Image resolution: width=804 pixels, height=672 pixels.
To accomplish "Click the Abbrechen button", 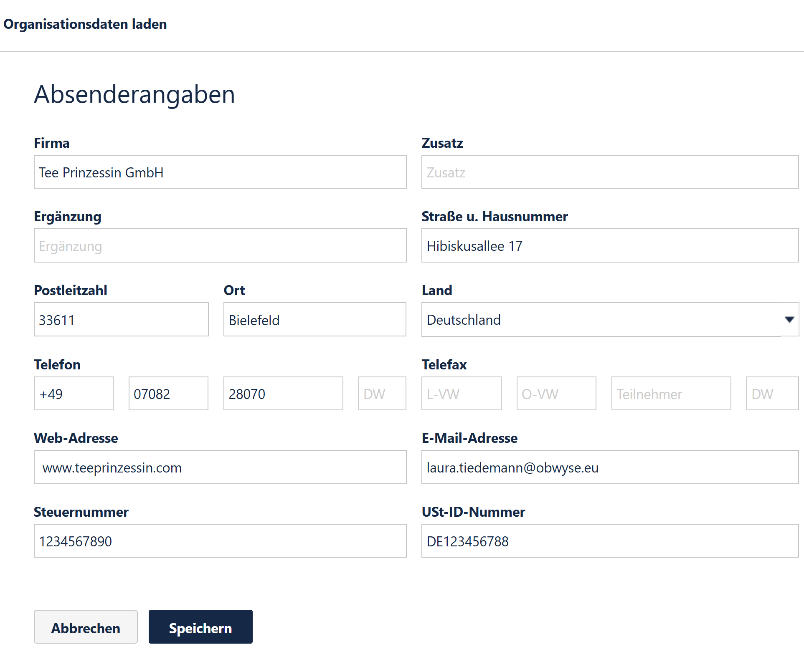I will 86,627.
